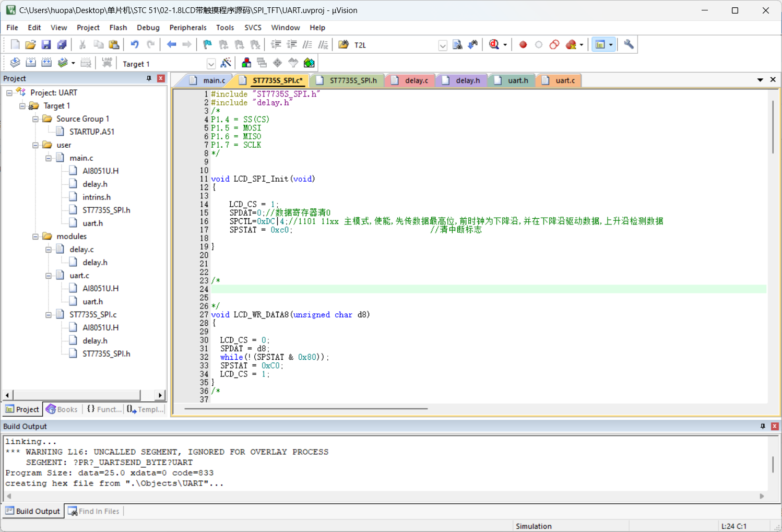Download to flash LOAD icon
The height and width of the screenshot is (532, 782).
point(107,63)
